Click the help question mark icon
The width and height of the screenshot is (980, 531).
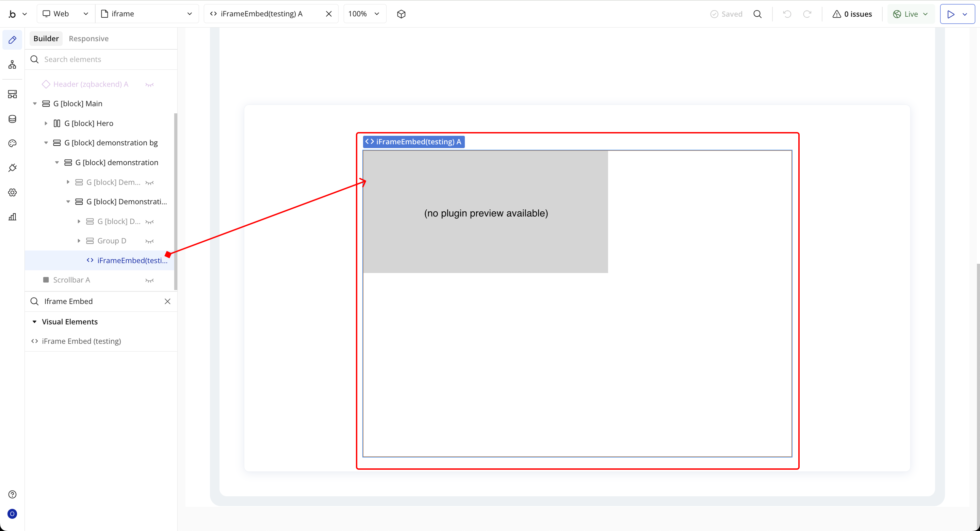12,494
